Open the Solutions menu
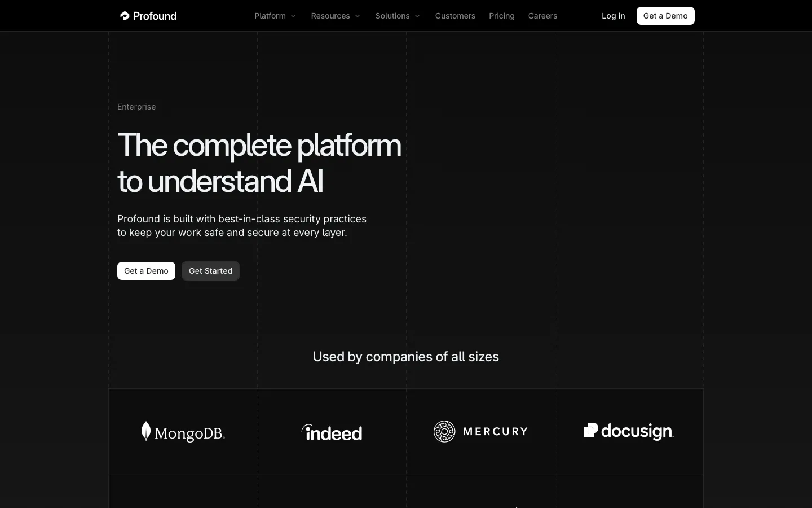Viewport: 812px width, 508px height. tap(392, 16)
